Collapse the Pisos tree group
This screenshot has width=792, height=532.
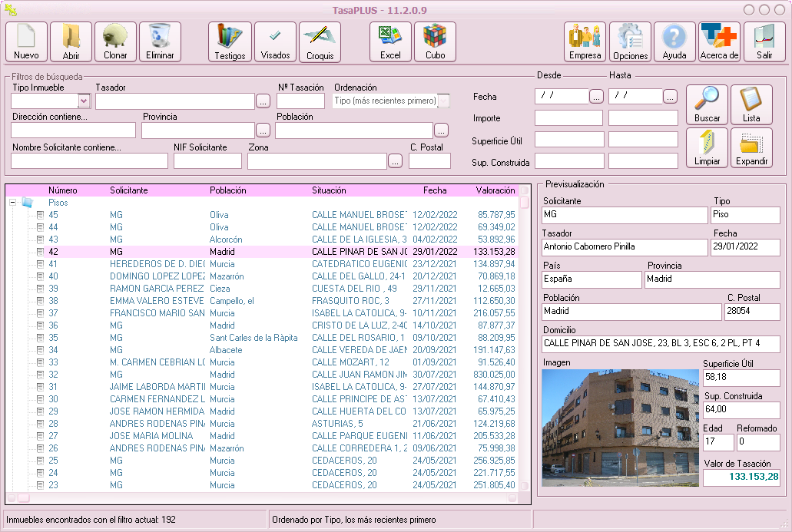[12, 203]
